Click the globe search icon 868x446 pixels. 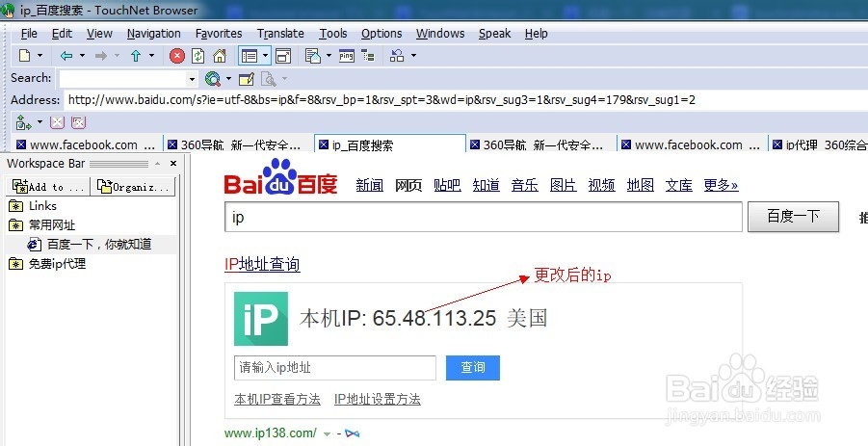213,79
